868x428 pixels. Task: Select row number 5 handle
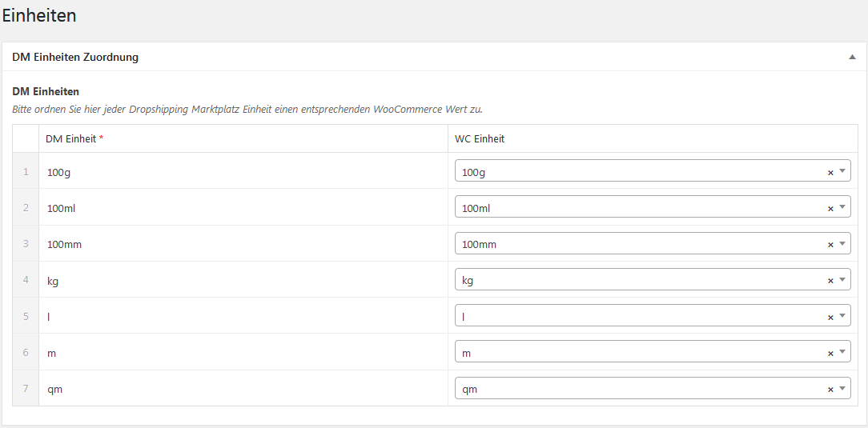(26, 315)
